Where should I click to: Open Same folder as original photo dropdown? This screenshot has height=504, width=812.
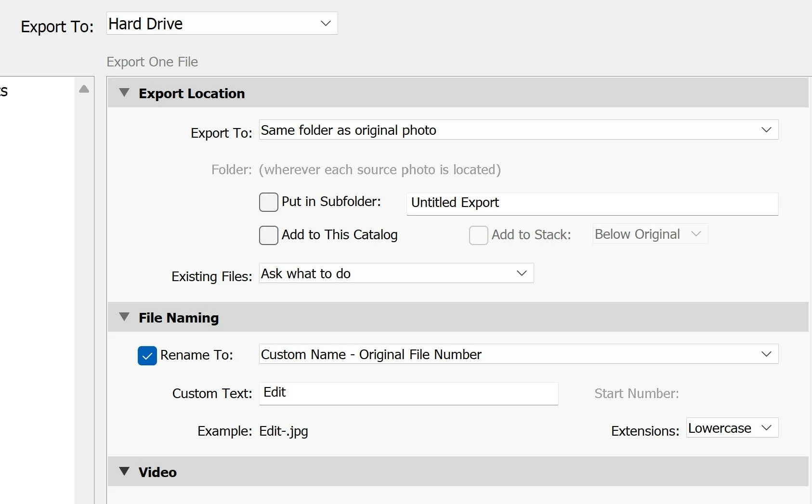click(x=518, y=130)
